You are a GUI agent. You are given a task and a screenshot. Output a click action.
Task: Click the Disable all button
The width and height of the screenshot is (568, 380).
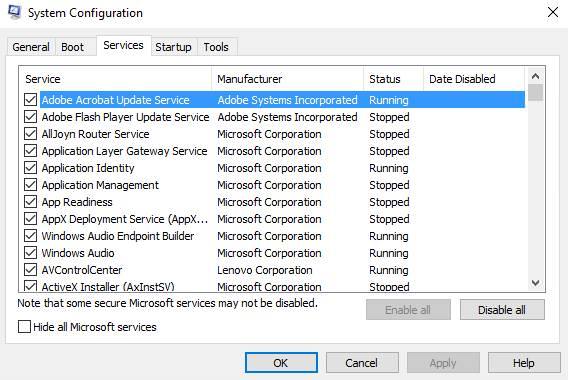coord(502,310)
